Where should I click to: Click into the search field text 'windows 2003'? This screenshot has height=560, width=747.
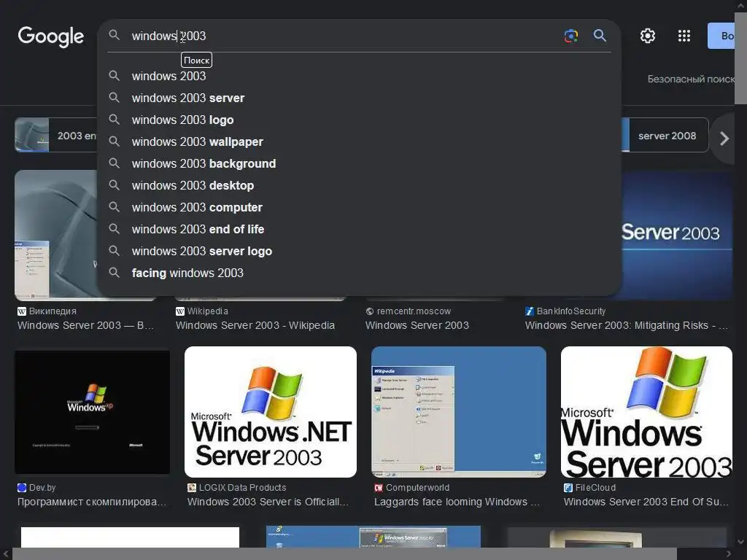(x=169, y=36)
